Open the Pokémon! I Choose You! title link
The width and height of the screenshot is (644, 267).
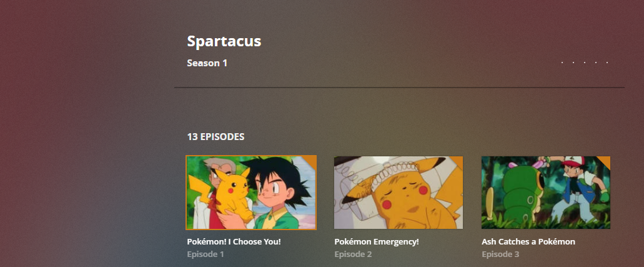tap(234, 241)
